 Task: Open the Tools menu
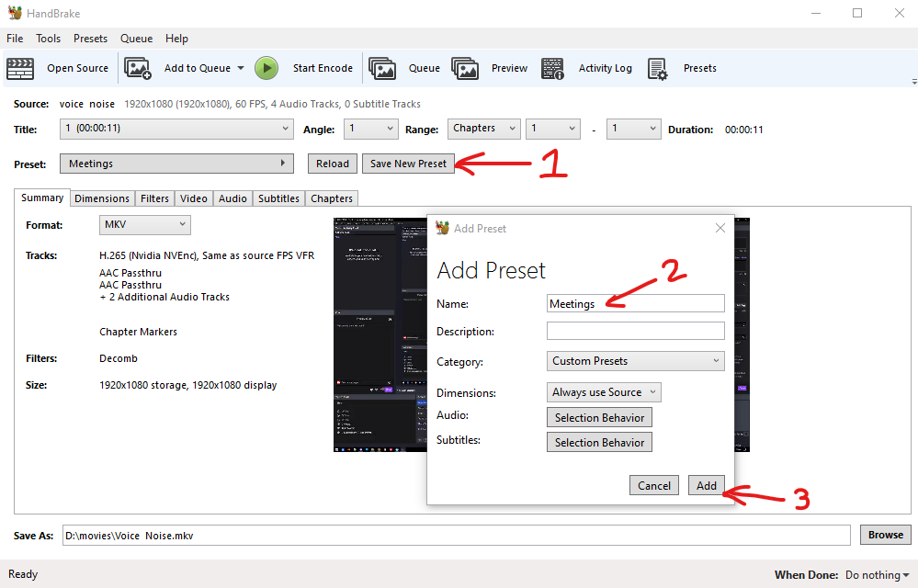pyautogui.click(x=48, y=39)
